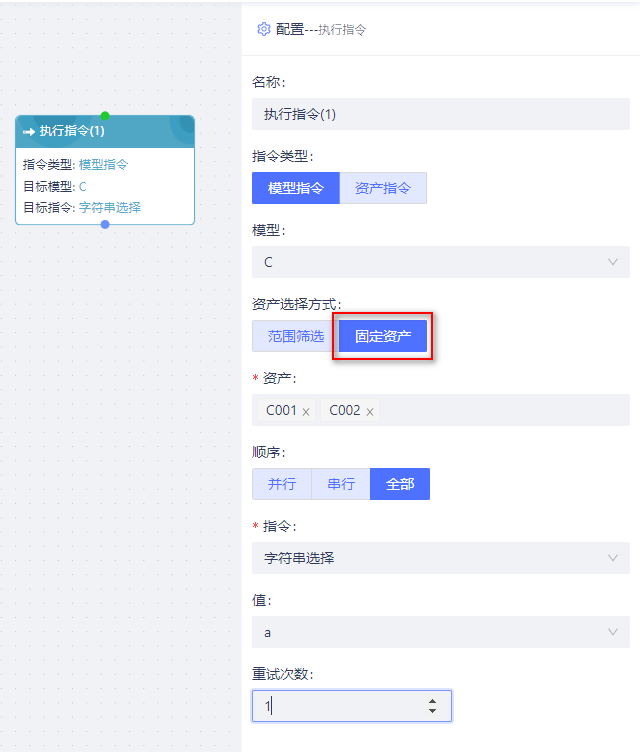Remove the C001 asset tag
This screenshot has height=752, width=640.
(306, 411)
